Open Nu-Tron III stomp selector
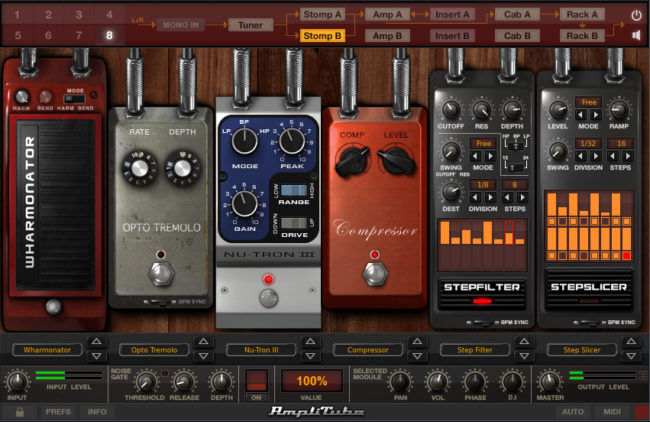650x422 pixels. tap(261, 350)
